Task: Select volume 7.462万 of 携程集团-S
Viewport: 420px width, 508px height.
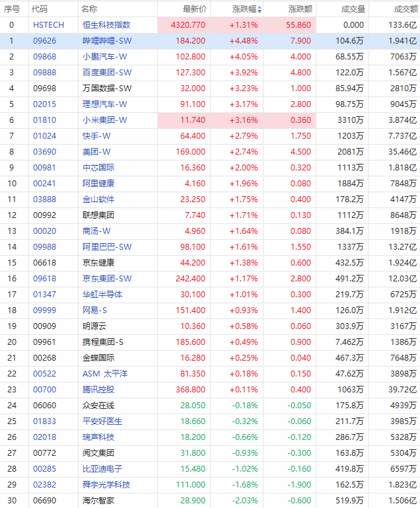Action: (x=349, y=342)
